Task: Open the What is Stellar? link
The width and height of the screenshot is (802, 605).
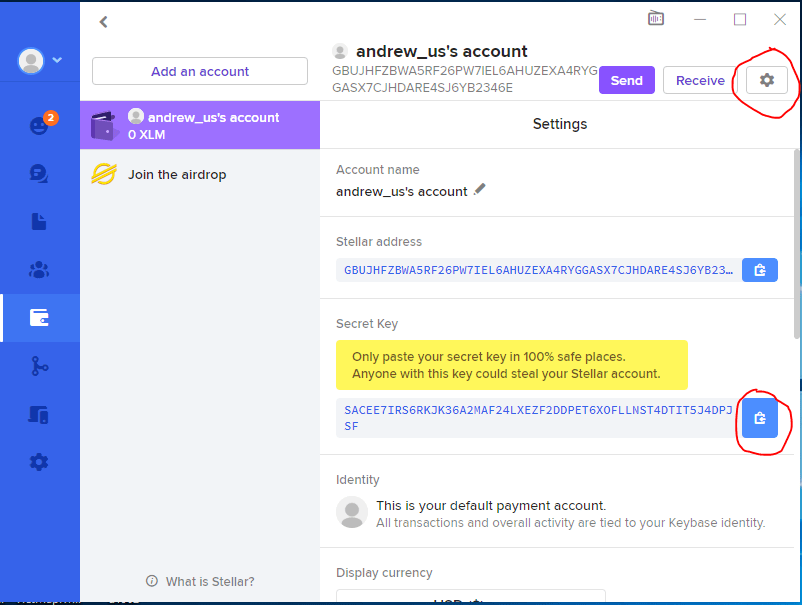Action: (200, 581)
